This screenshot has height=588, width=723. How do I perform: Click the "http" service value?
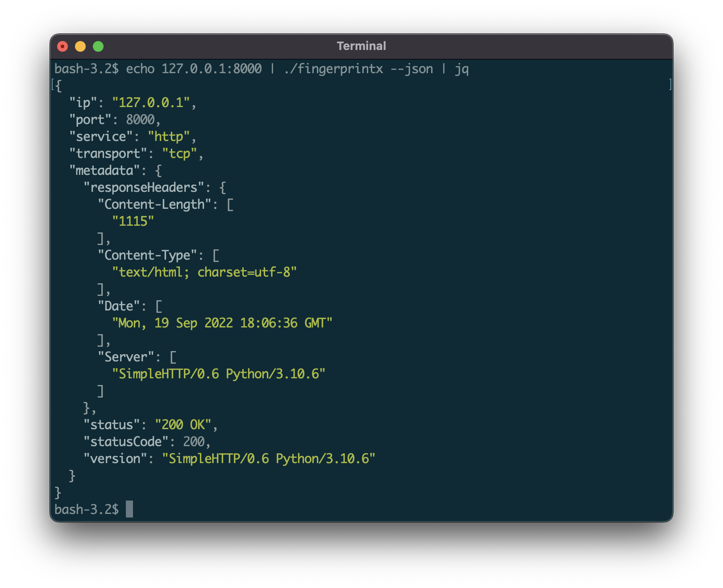[x=169, y=137]
